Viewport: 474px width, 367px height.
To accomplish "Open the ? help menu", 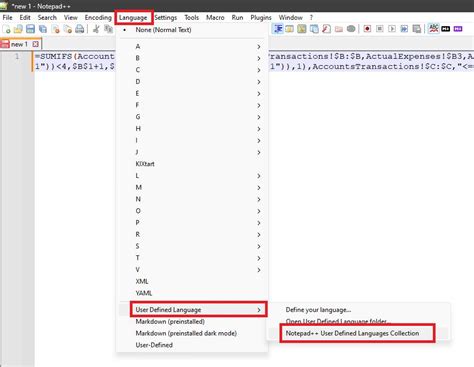I will (311, 17).
